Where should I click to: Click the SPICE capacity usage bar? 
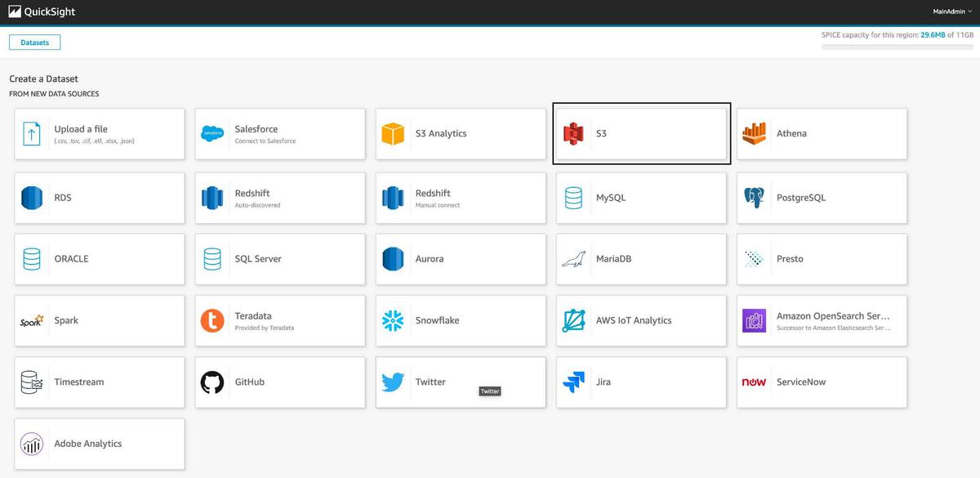click(x=897, y=47)
